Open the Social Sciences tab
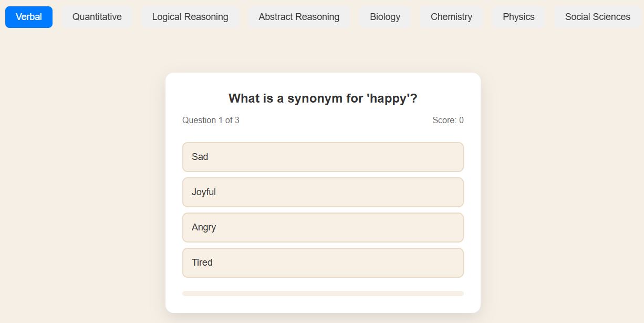Image resolution: width=644 pixels, height=323 pixels. (x=598, y=17)
